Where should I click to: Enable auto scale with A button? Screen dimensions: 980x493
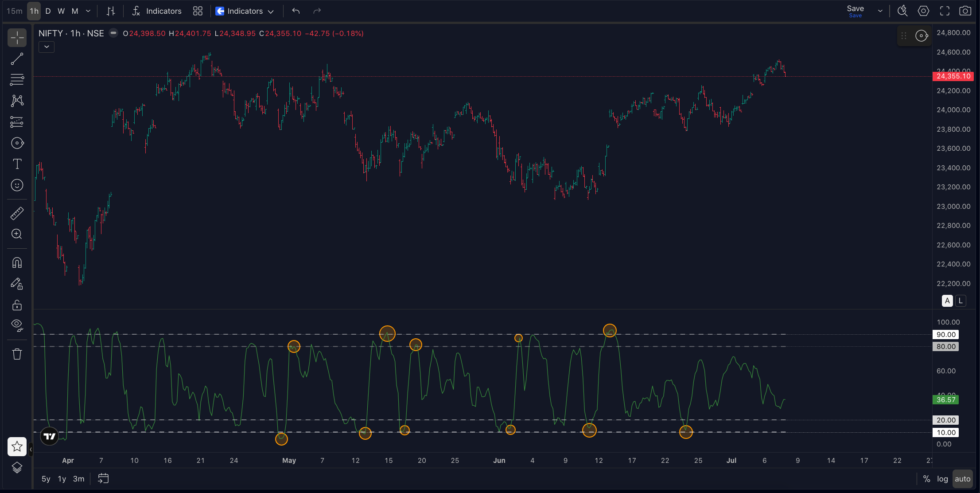[x=947, y=301]
